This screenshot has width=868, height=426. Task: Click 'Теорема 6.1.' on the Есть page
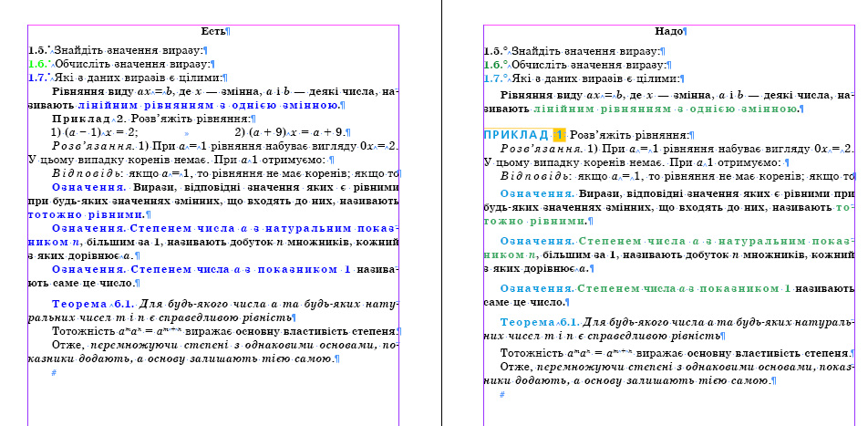[x=93, y=304]
